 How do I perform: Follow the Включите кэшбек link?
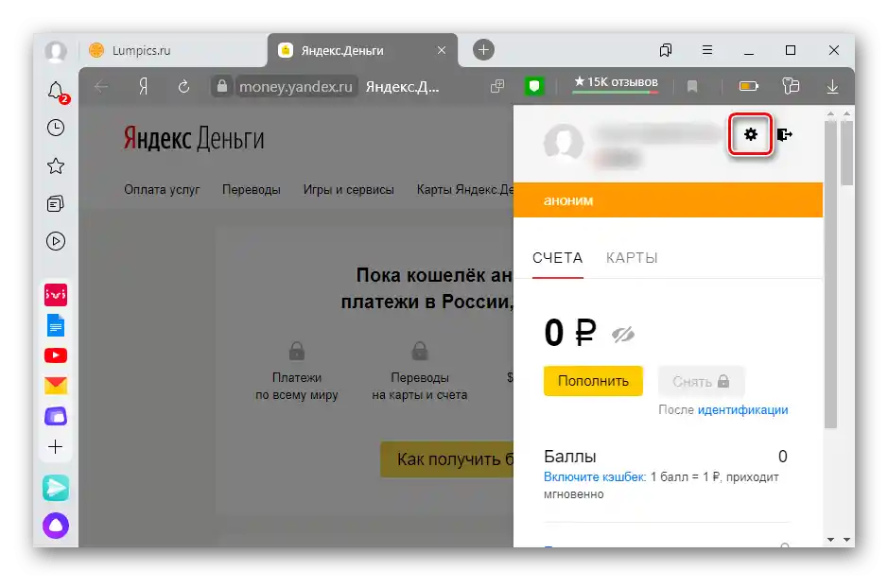594,477
